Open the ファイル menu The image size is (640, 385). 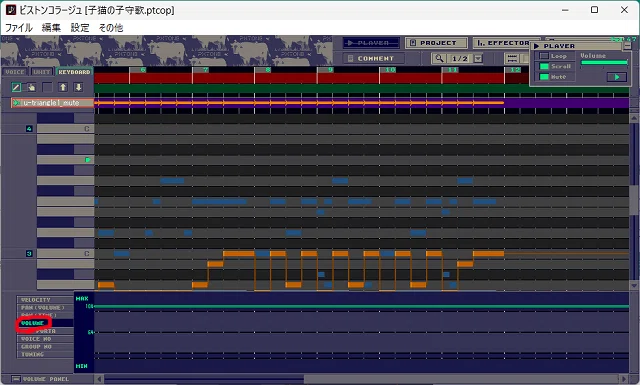click(x=19, y=28)
